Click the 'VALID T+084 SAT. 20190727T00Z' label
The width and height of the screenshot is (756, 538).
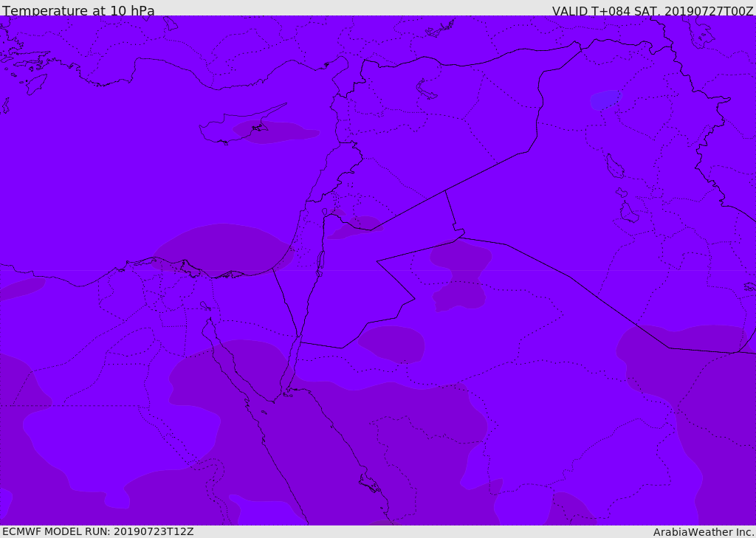click(653, 11)
